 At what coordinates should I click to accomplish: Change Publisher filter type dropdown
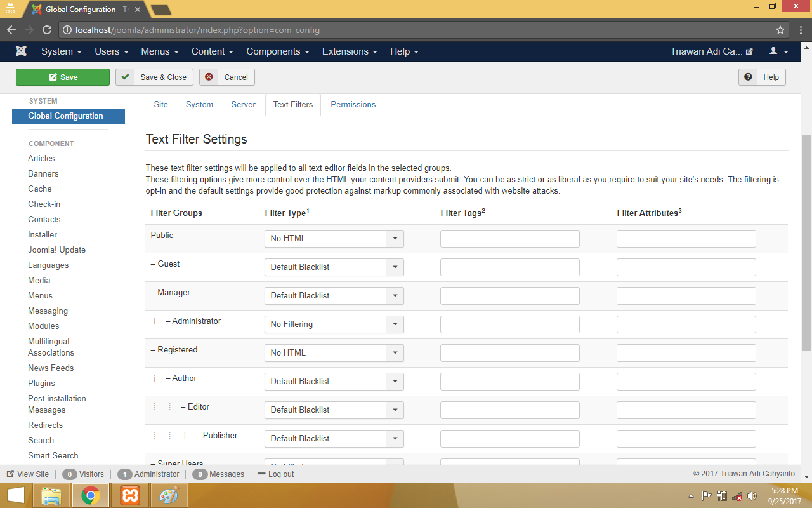334,439
